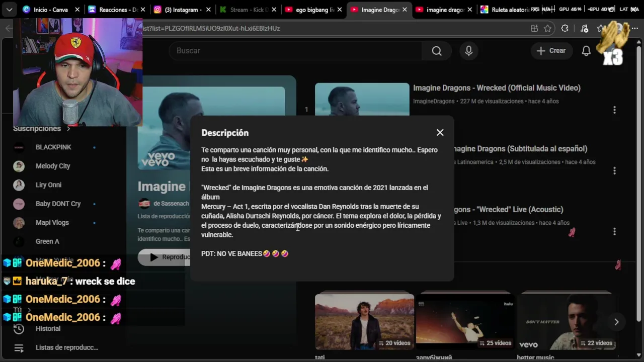Viewport: 644px width, 362px height.
Task: Open the browser extensions puzzle icon
Action: (x=565, y=29)
